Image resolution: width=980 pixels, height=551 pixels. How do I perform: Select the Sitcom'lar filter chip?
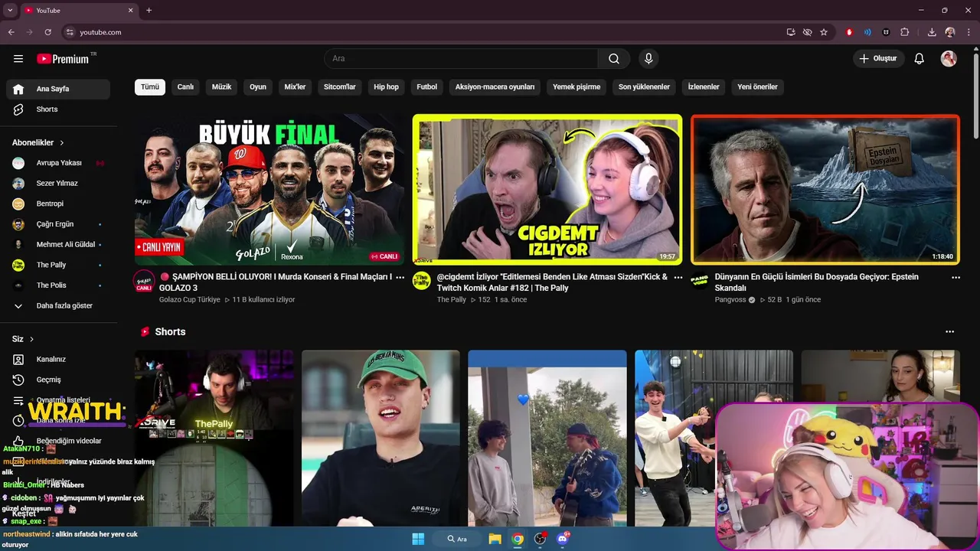point(340,87)
